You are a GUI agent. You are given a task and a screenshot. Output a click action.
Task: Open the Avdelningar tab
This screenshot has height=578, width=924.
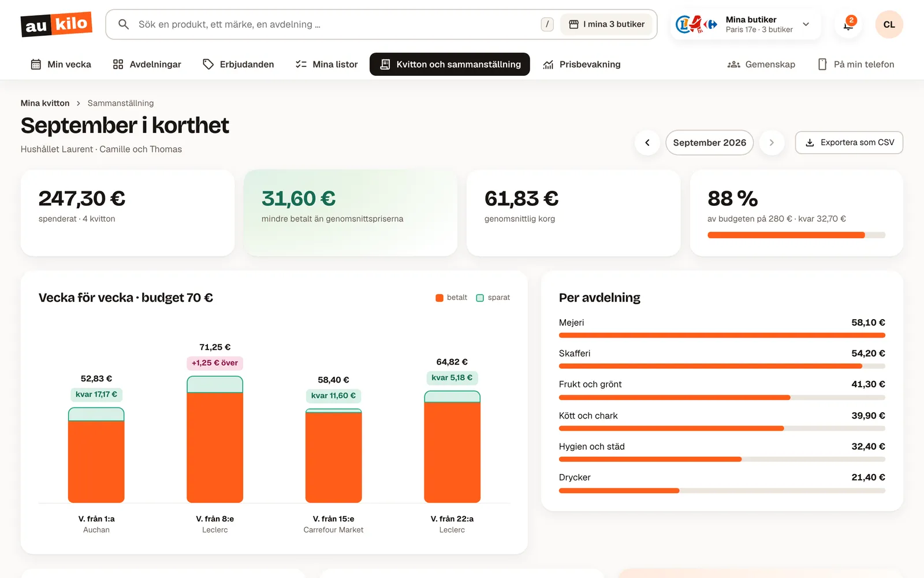pos(147,64)
